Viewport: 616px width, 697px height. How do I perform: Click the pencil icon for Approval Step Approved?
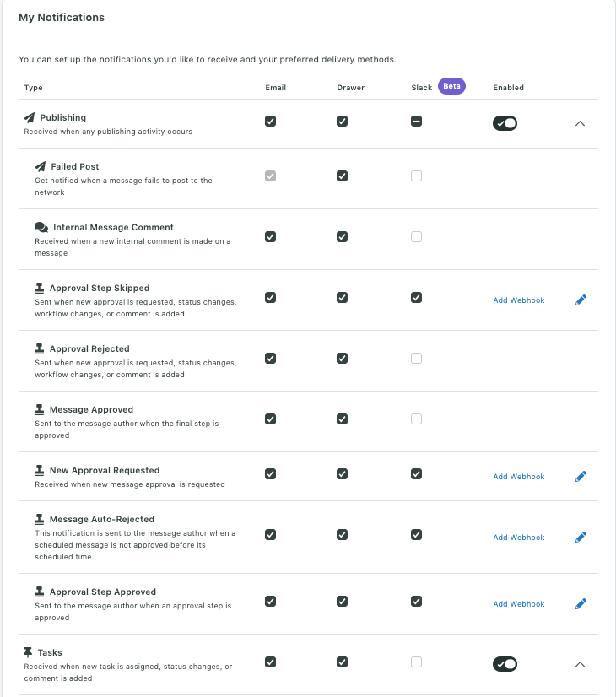pos(581,603)
